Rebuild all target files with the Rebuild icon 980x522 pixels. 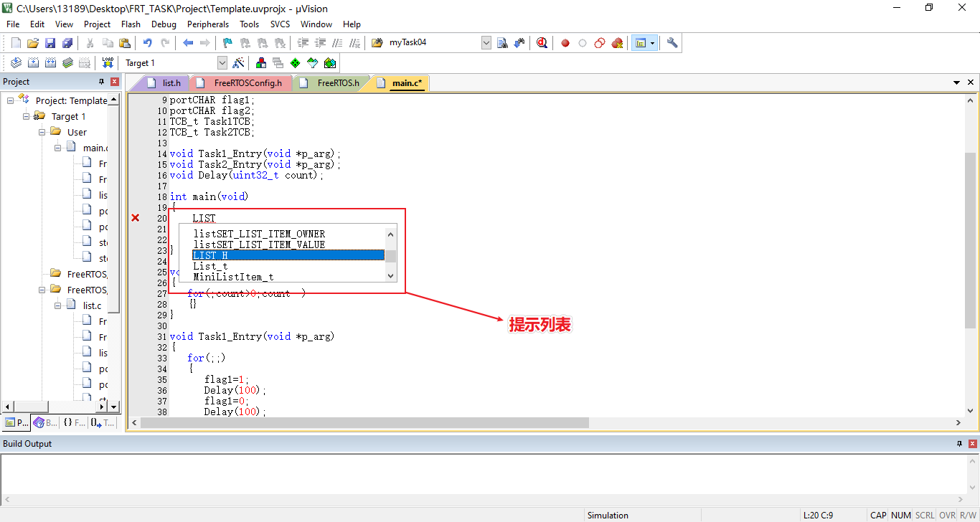50,63
